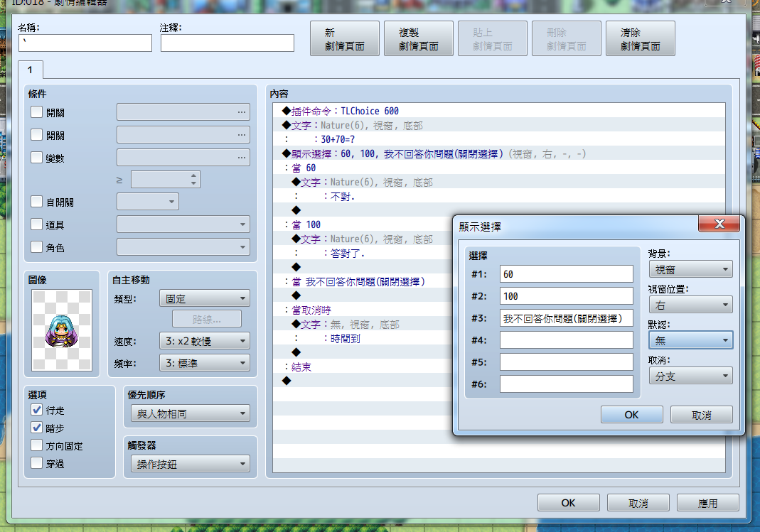This screenshot has width=760, height=532.
Task: Focus choice #1 field containing 60
Action: click(x=566, y=274)
